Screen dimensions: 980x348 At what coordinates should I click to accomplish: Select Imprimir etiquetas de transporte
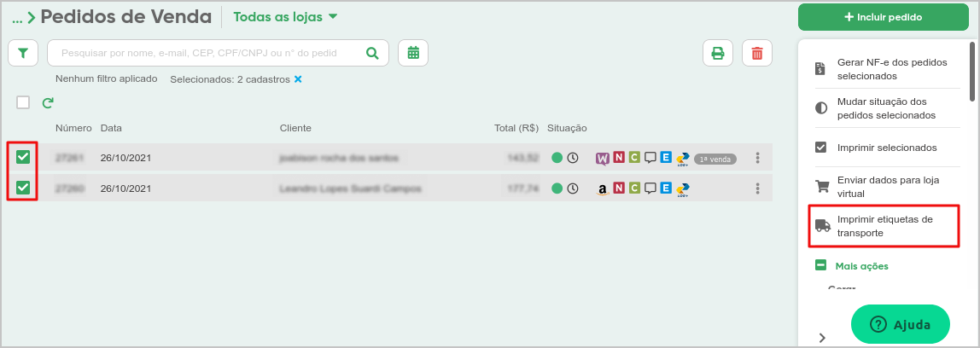point(884,226)
